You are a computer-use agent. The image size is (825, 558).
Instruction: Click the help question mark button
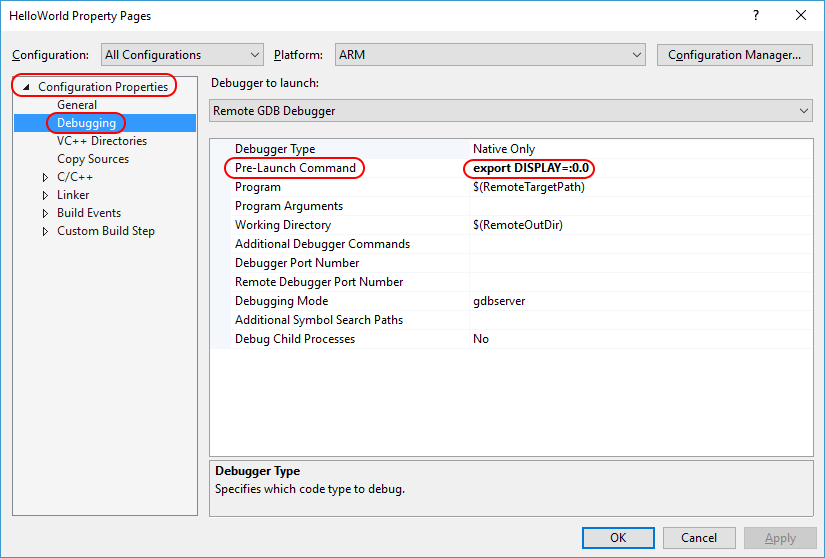(755, 16)
